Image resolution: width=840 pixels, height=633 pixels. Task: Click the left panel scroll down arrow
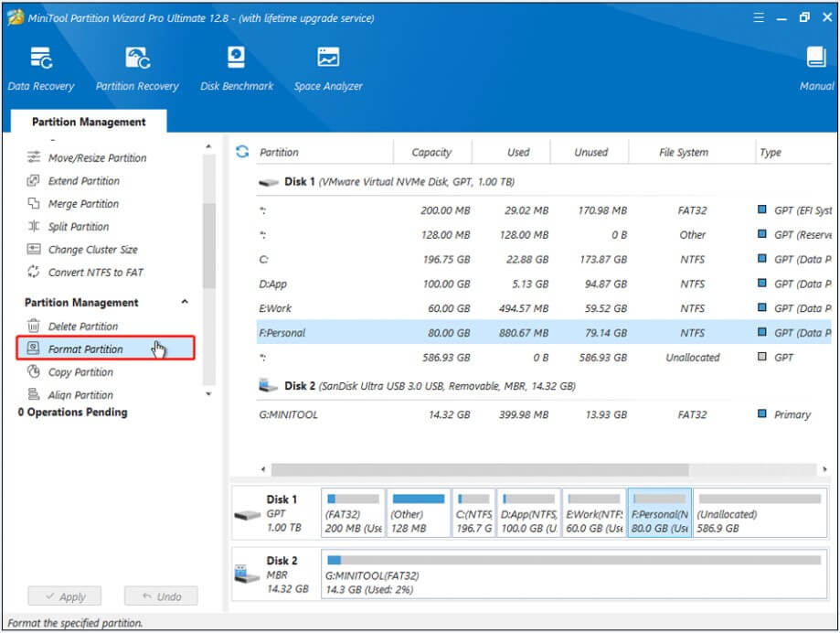[208, 394]
